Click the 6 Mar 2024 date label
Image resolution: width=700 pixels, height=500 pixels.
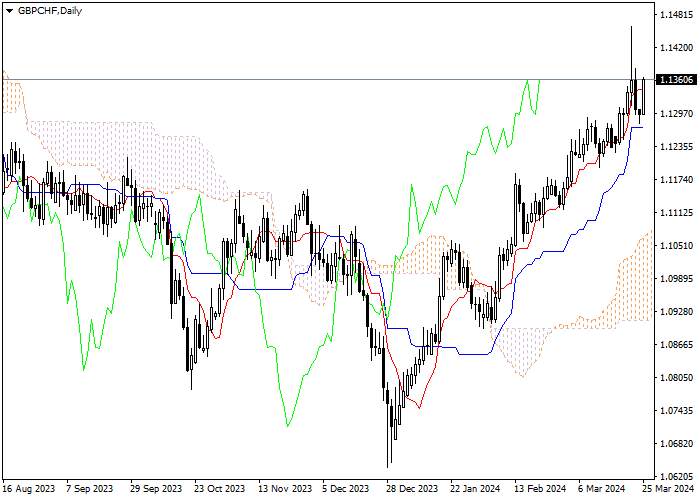(601, 489)
